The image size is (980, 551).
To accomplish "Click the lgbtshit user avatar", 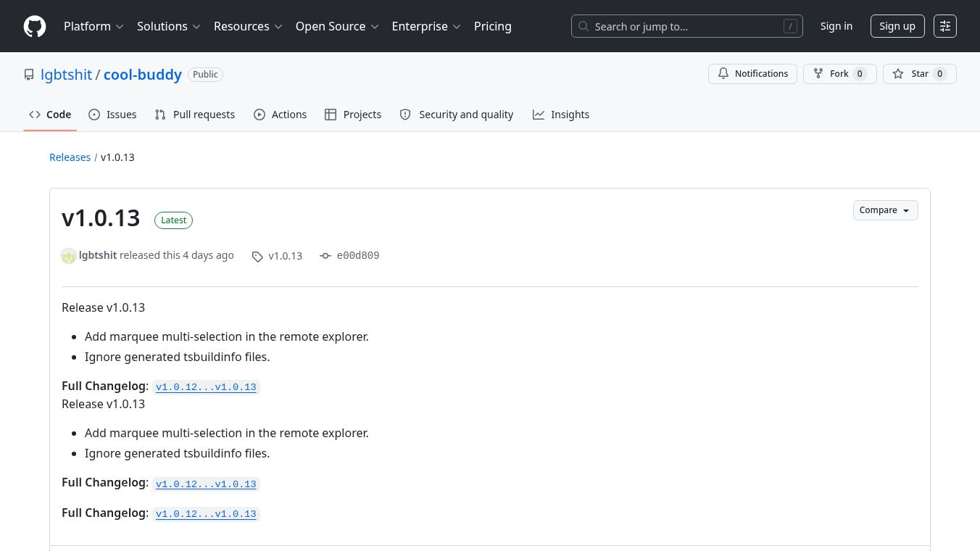I will (69, 256).
